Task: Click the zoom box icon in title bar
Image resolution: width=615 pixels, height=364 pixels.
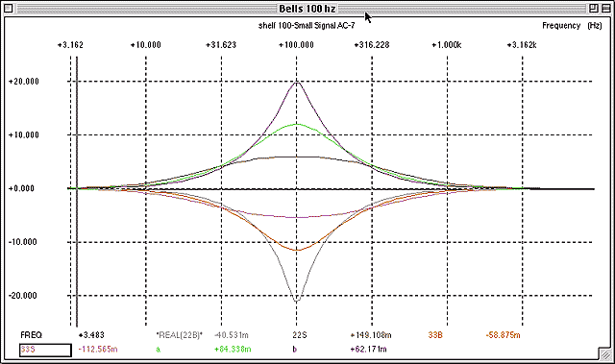Action: pos(593,9)
